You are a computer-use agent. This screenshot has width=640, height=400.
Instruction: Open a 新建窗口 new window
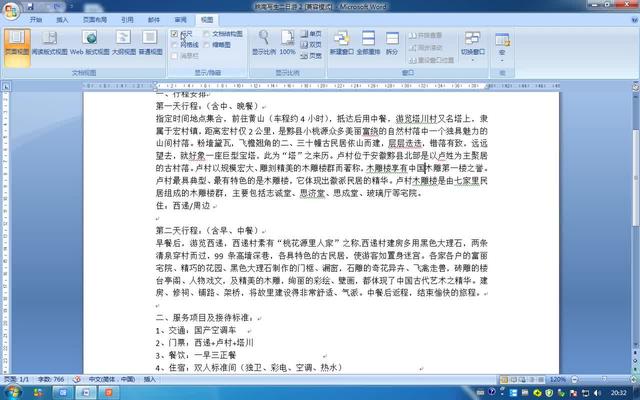coord(342,43)
